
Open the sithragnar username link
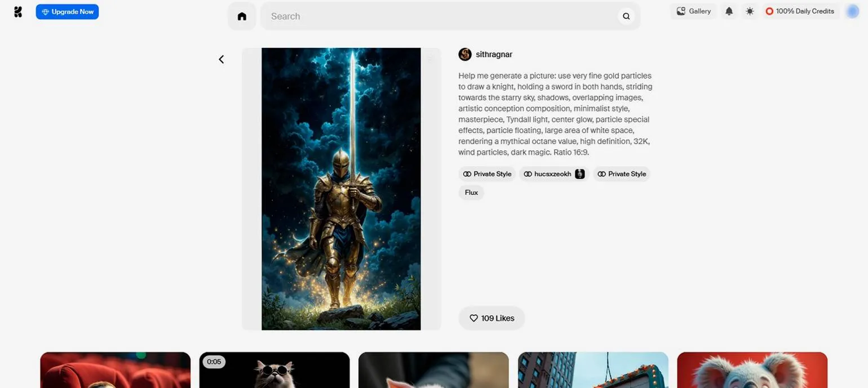click(x=494, y=55)
